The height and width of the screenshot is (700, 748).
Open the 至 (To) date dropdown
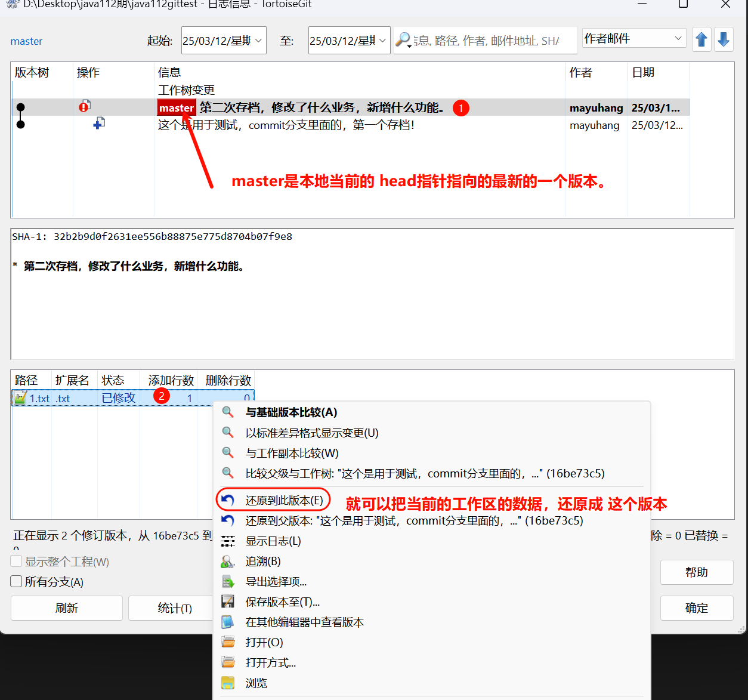click(382, 41)
